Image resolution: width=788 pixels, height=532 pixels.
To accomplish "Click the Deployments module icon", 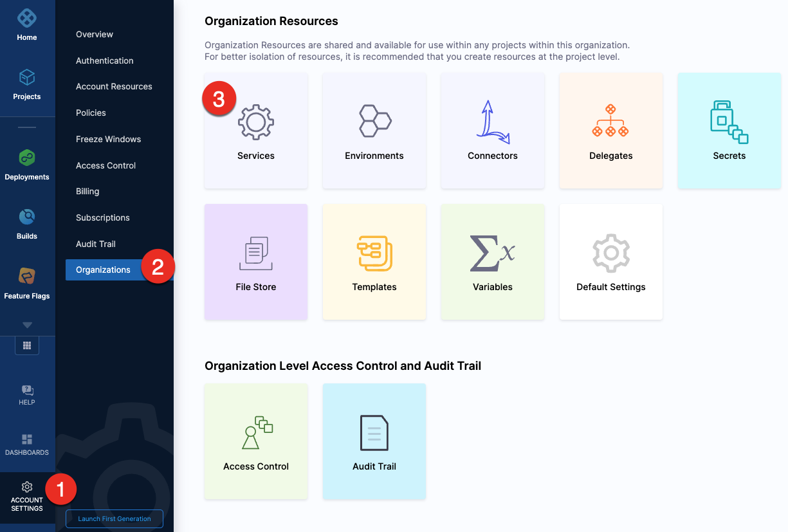I will coord(27,164).
